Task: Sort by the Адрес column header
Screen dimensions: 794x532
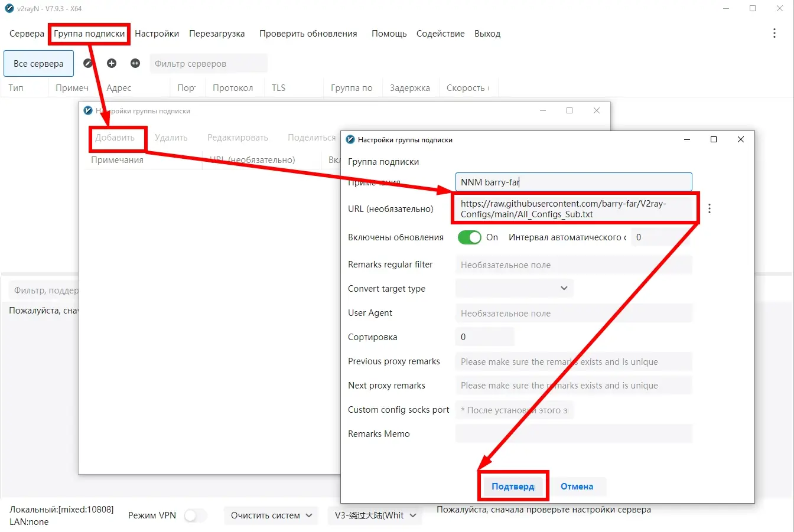Action: point(119,88)
